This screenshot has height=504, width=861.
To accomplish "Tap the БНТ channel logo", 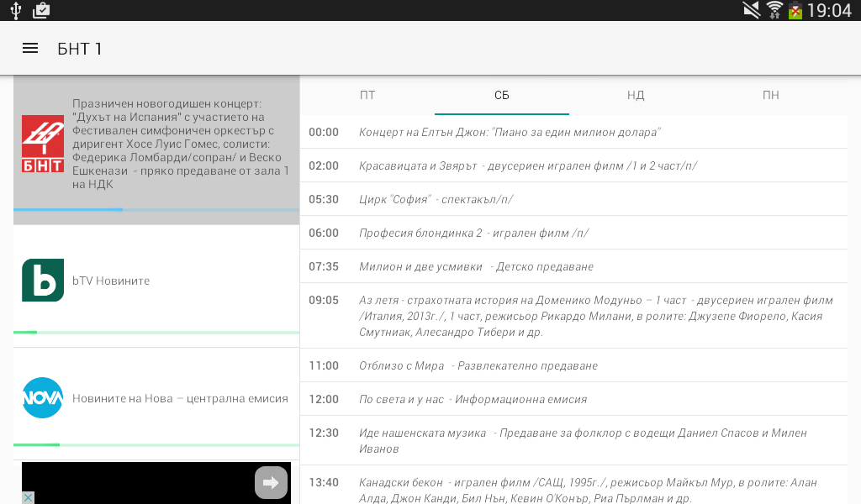I will tap(43, 144).
